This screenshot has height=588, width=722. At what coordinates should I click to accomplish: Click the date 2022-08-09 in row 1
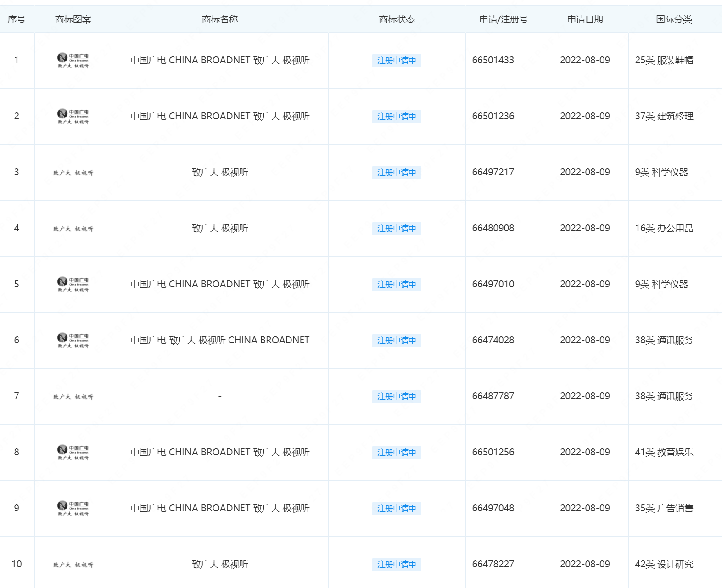pyautogui.click(x=585, y=60)
